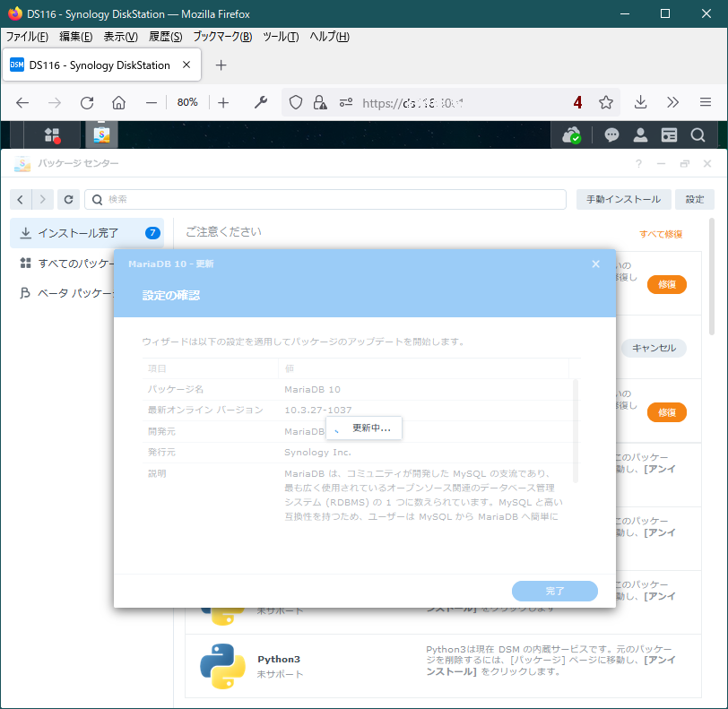728x709 pixels.
Task: Show more tools overflow chevron
Action: (672, 102)
